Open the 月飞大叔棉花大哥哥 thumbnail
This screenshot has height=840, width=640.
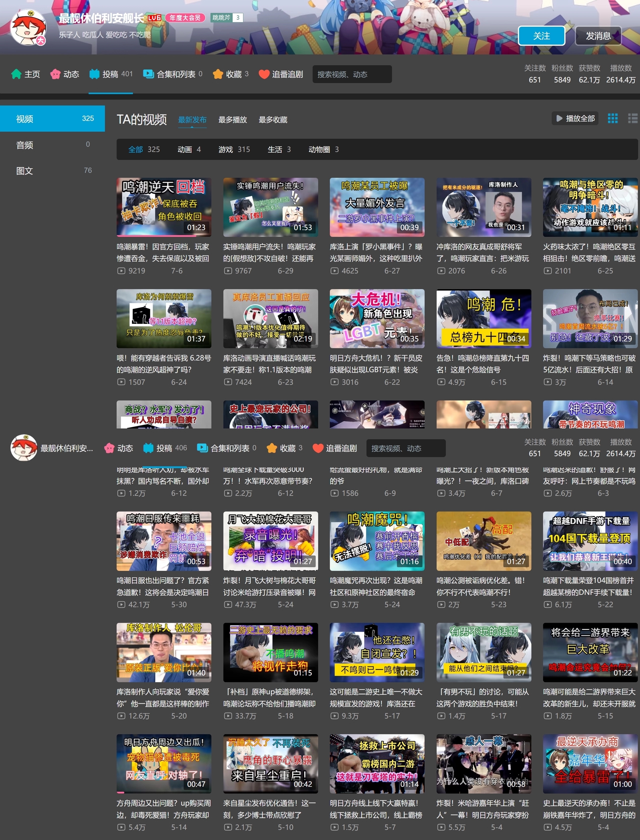(x=270, y=541)
